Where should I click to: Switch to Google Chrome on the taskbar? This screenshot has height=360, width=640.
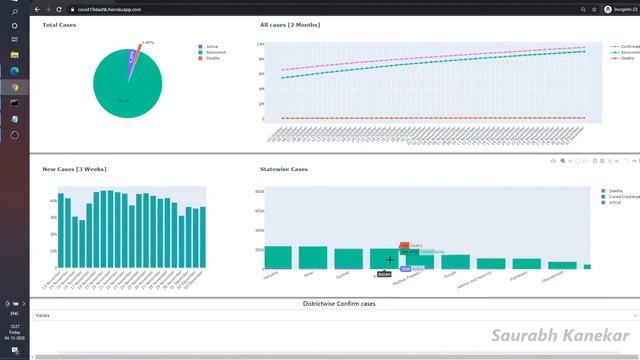coord(15,87)
